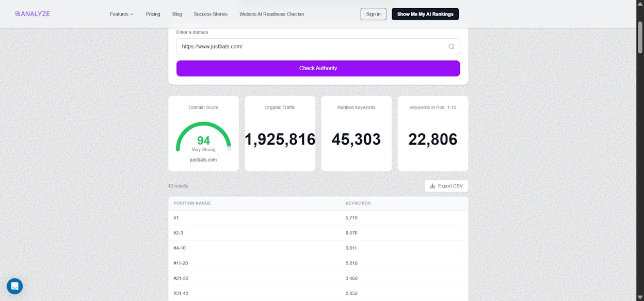The width and height of the screenshot is (644, 301).
Task: Focus the domain input field
Action: (318, 46)
